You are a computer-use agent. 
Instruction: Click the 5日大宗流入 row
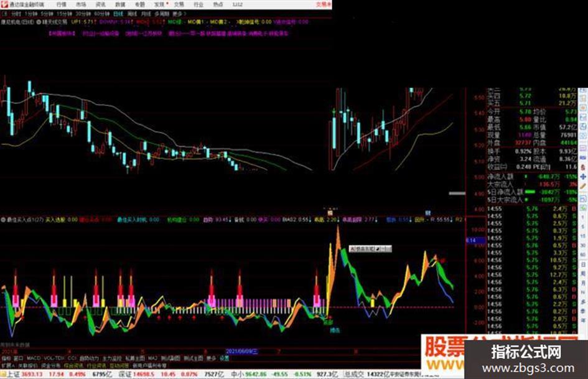[532, 200]
